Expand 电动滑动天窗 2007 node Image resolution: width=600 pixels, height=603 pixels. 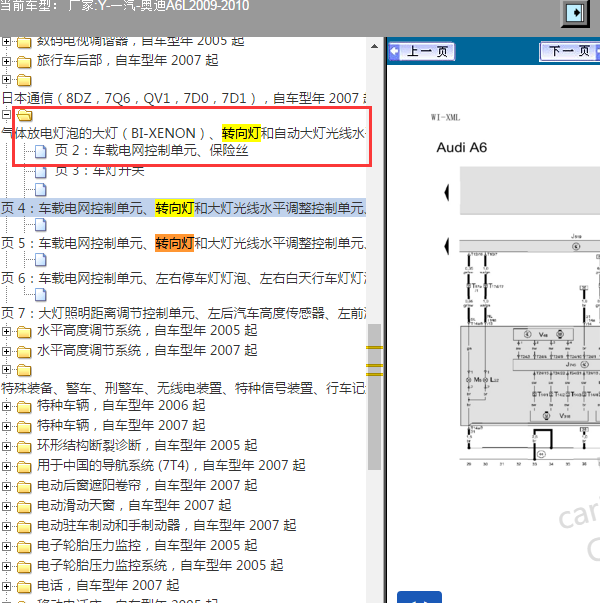click(x=6, y=506)
